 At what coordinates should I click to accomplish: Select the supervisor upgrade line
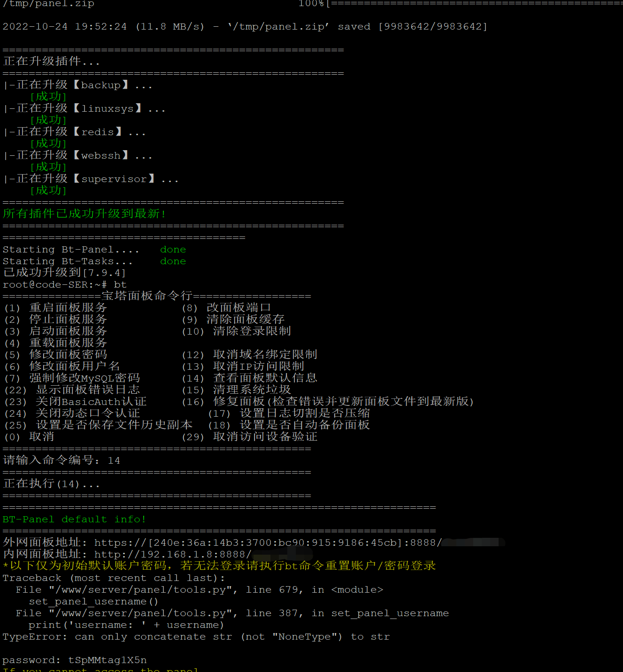pos(91,179)
